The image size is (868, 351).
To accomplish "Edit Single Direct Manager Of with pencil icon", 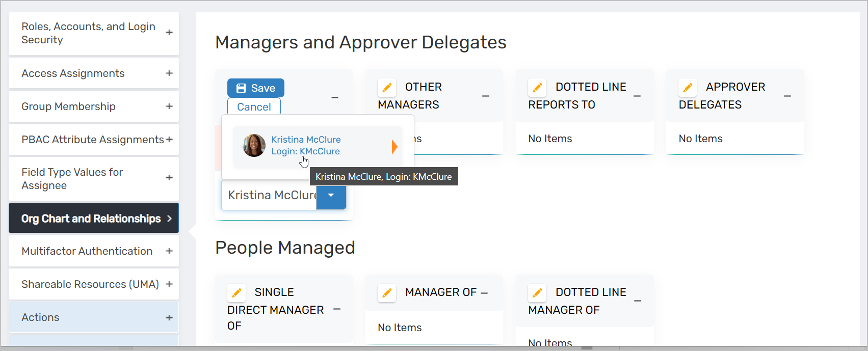I will tap(236, 292).
